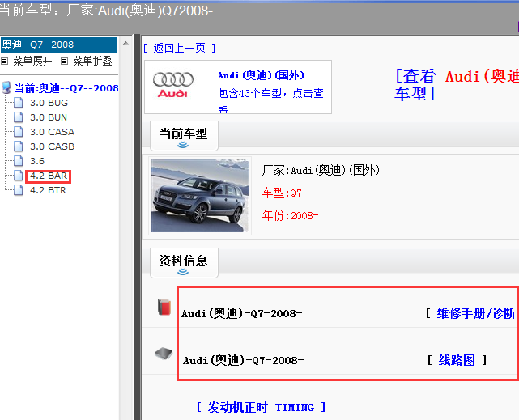Click the document icon beside 3.0 CASA

(19, 132)
